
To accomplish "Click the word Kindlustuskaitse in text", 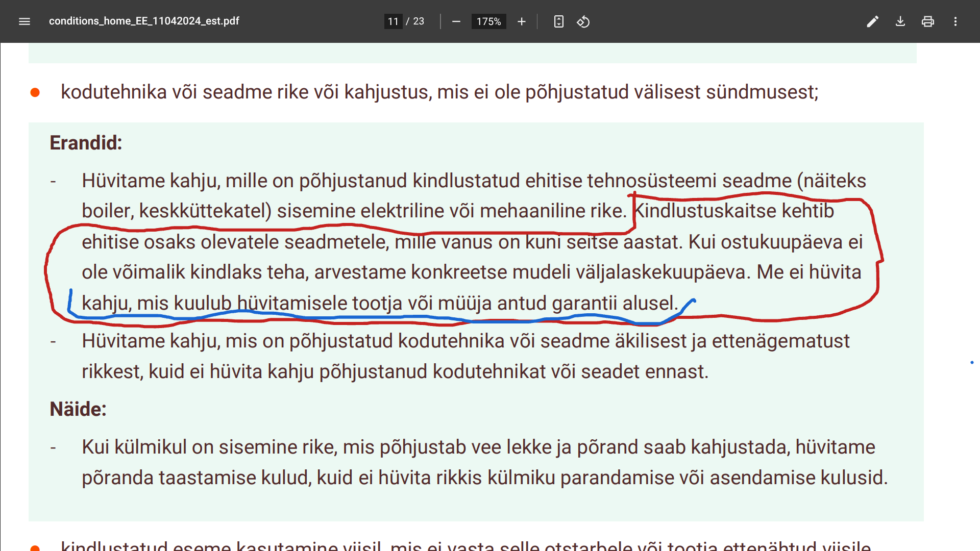I will (705, 211).
